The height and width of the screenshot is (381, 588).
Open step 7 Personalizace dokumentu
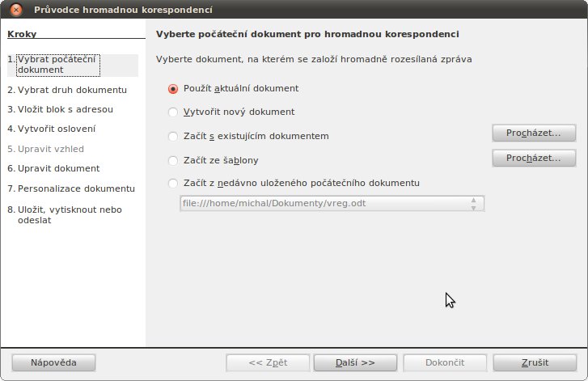71,188
